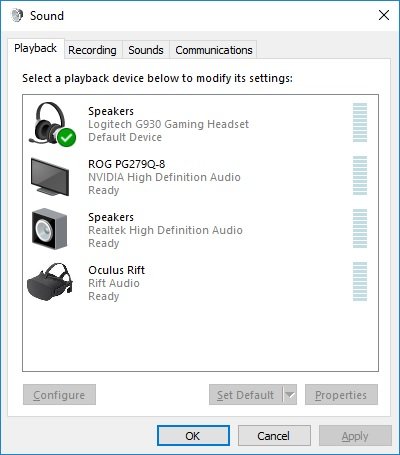Click the 'Default Device' status text
This screenshot has height=455, width=400.
point(125,137)
